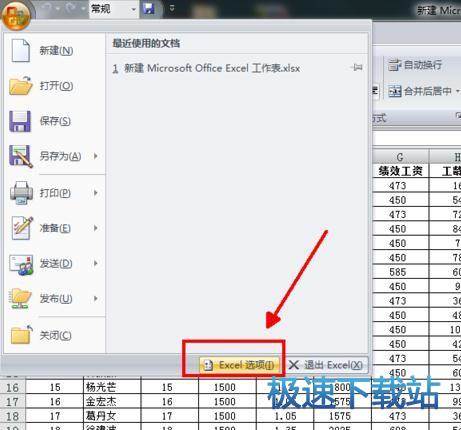The height and width of the screenshot is (430, 461).
Task: Click the Open folder icon
Action: click(20, 86)
